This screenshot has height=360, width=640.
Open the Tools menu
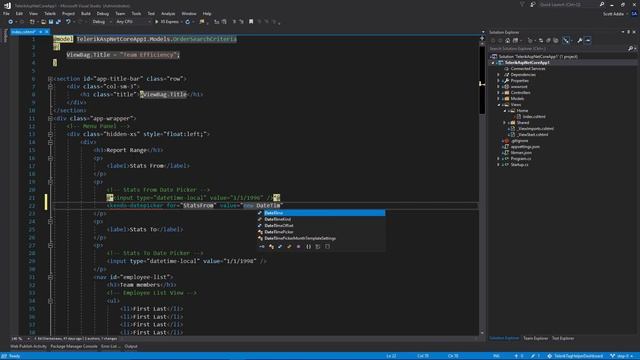click(x=136, y=13)
